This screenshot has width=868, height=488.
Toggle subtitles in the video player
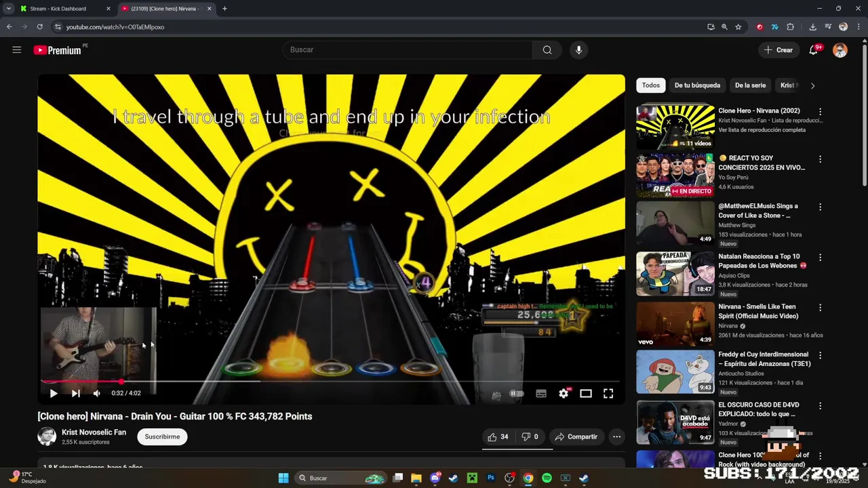(x=541, y=393)
